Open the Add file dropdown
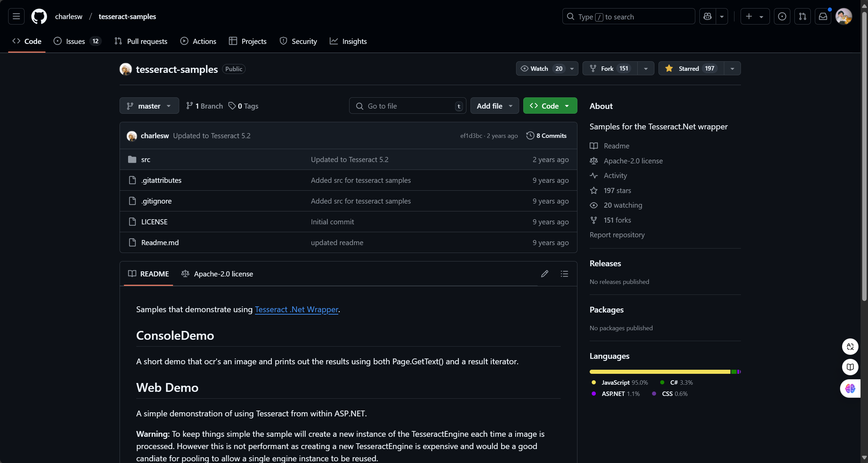 (495, 106)
